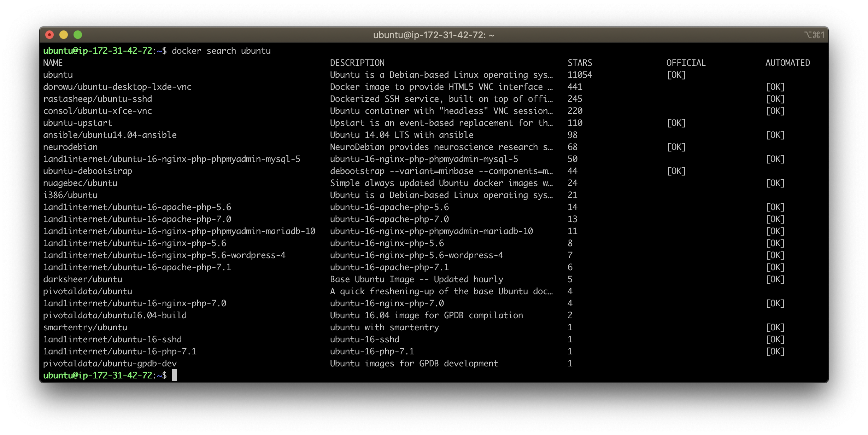Click the STARS column header
The image size is (868, 435).
coord(580,63)
